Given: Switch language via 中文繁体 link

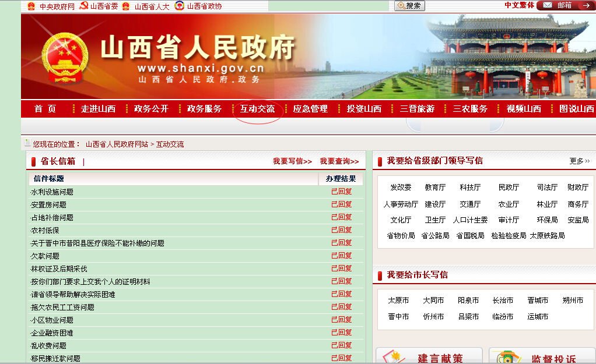Looking at the screenshot, I should click(519, 6).
